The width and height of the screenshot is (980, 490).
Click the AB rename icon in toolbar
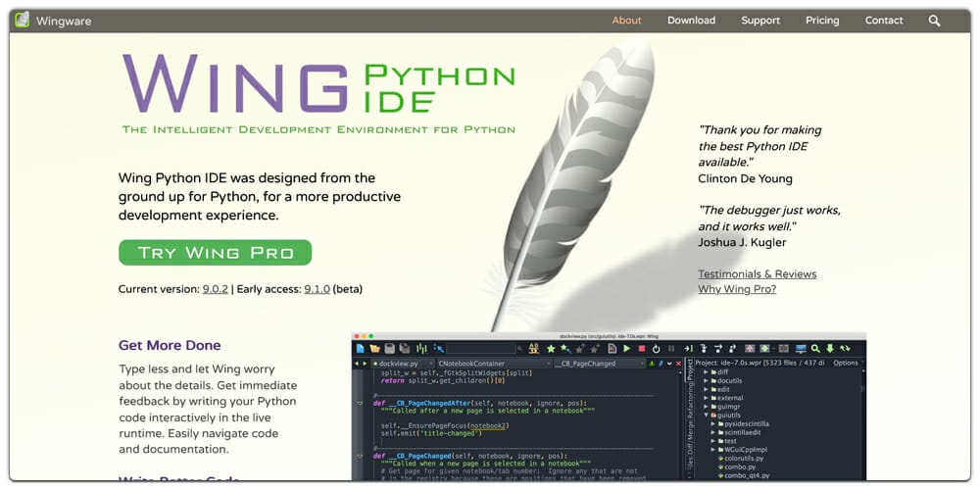click(x=534, y=349)
